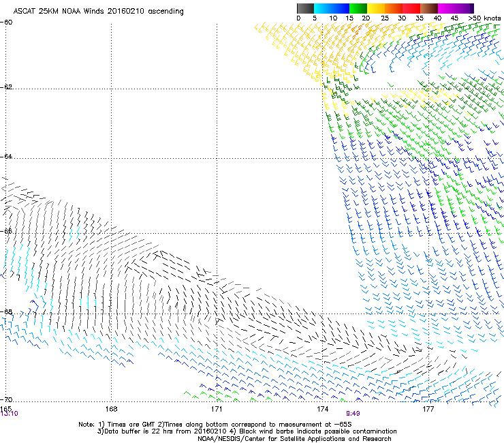504x443 pixels.
Task: Click the '45' label under the color bar
Action: [x=454, y=18]
